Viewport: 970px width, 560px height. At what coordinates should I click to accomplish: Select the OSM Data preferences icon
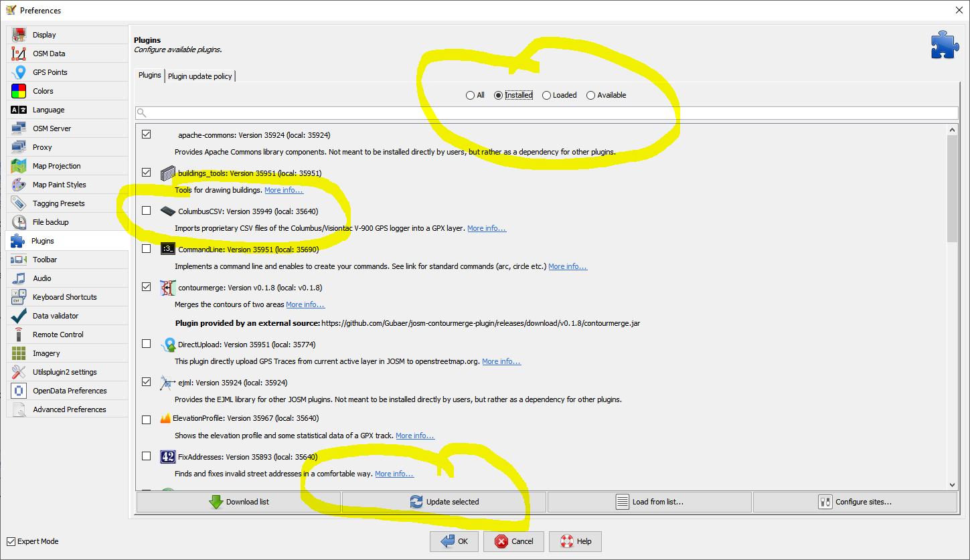(x=19, y=54)
